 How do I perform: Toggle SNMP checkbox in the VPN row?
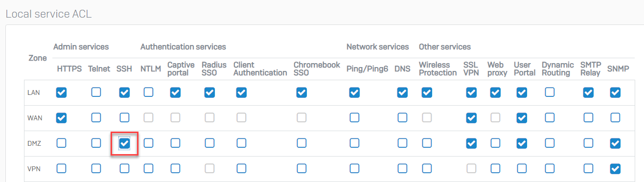[616, 169]
